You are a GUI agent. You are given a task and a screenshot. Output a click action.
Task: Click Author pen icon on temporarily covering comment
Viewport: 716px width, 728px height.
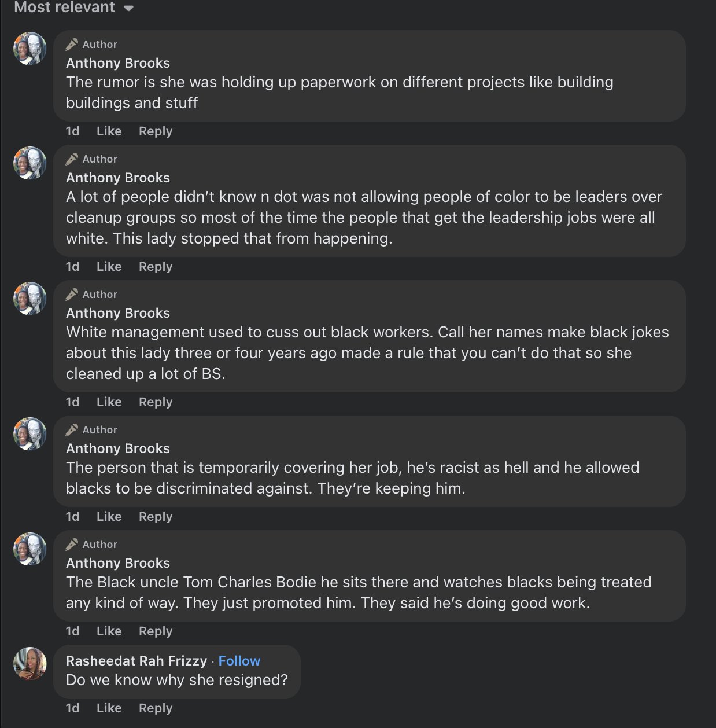click(72, 430)
